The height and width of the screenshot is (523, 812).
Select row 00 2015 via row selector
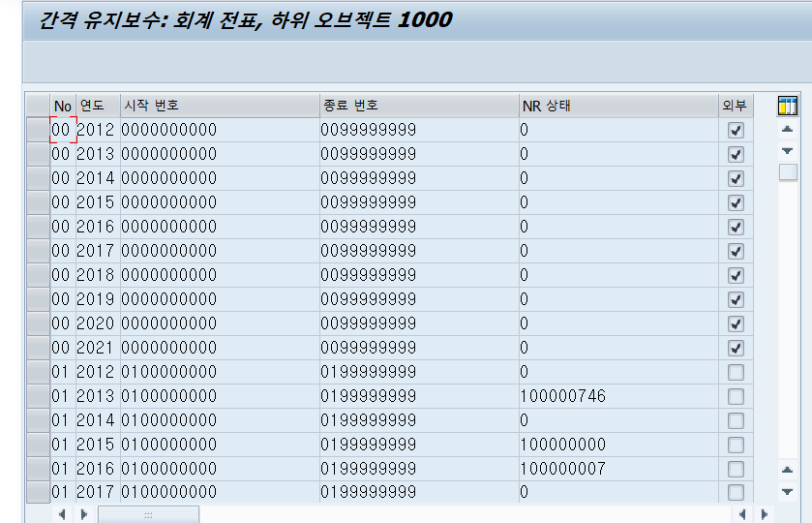39,202
